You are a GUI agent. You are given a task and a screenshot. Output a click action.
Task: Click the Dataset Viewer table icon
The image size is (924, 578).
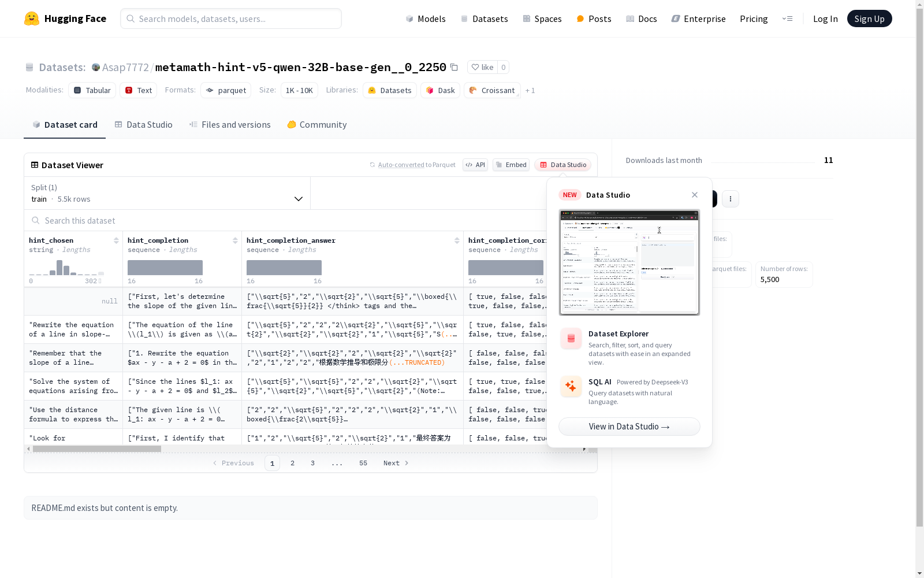point(35,165)
